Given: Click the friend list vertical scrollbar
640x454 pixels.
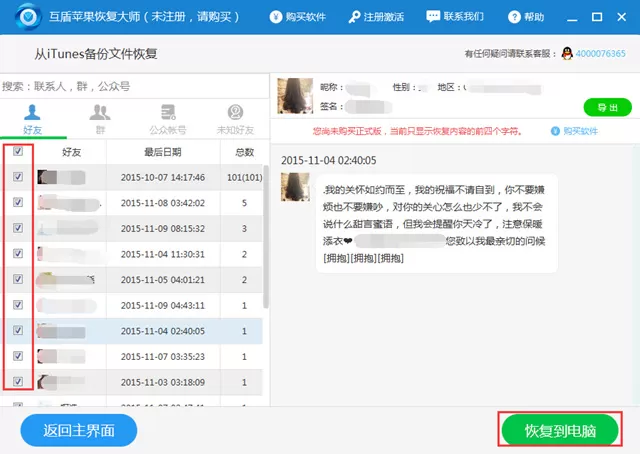Looking at the screenshot, I should click(x=266, y=237).
